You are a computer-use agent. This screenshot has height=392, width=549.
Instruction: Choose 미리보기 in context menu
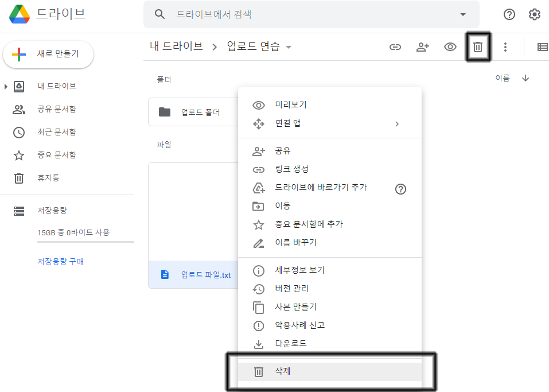330,105
